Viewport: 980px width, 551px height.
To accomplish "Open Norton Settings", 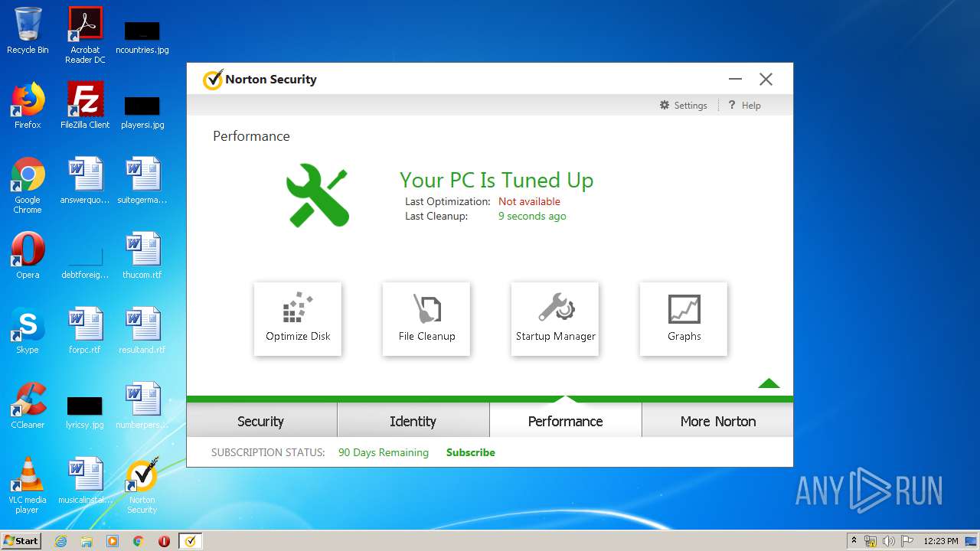I will click(x=684, y=106).
